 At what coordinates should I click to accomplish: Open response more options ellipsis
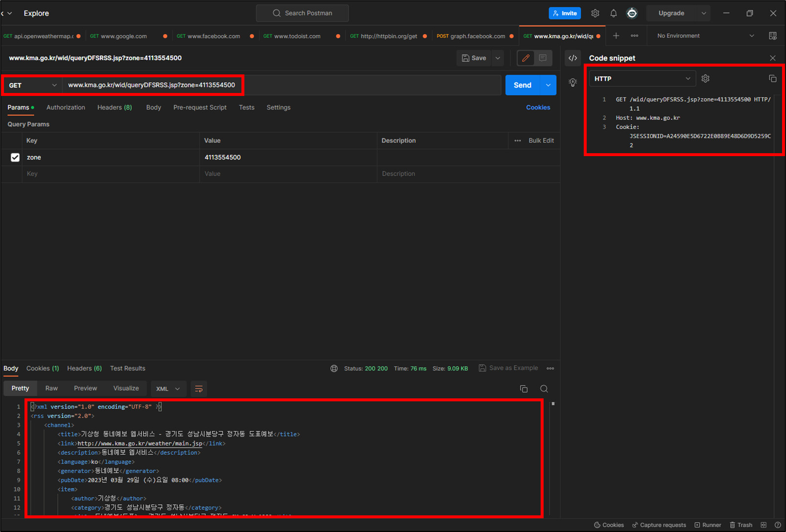(550, 369)
